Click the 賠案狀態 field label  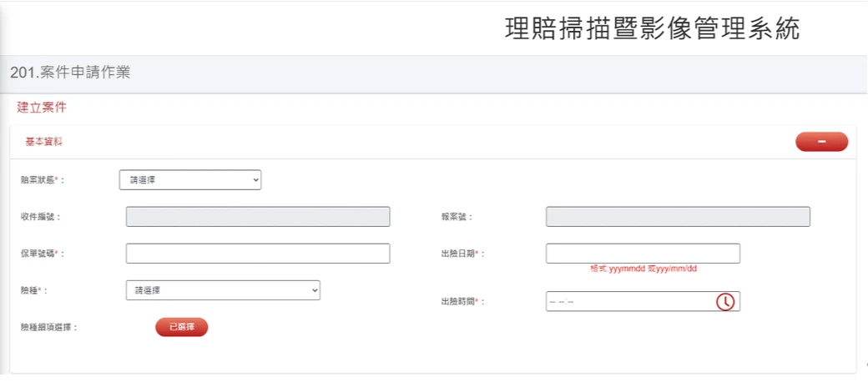click(42, 180)
